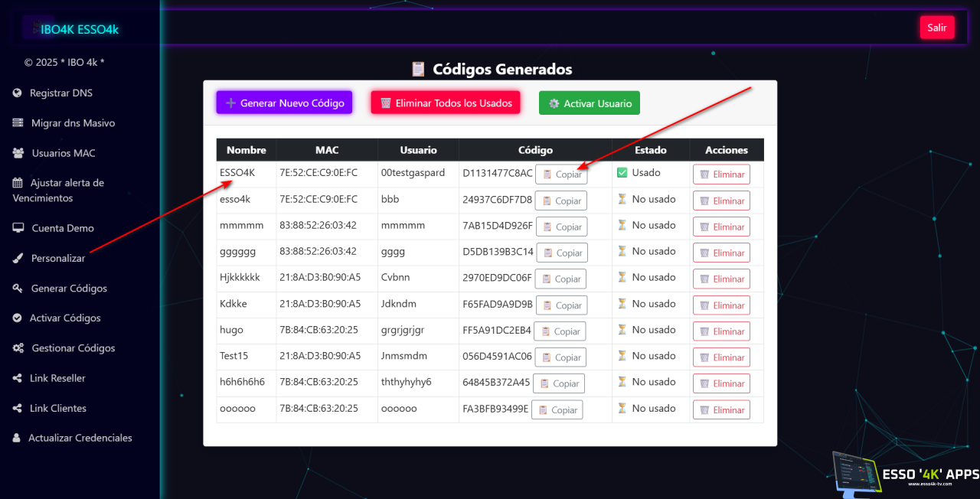The image size is (980, 499).
Task: Copy the code D1131477C8AC
Action: pos(562,174)
